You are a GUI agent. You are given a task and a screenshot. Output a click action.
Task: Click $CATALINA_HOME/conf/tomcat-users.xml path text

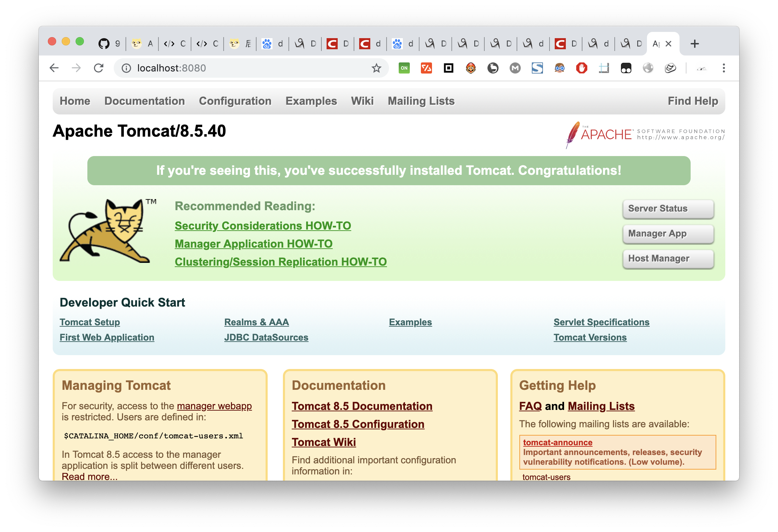[x=153, y=436]
